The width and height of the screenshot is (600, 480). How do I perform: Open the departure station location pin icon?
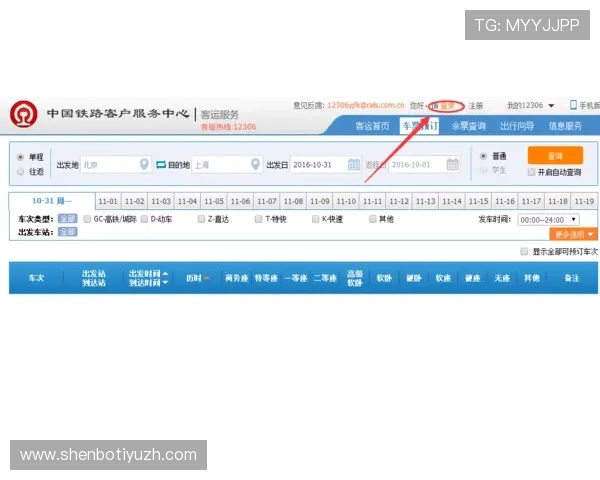[144, 165]
